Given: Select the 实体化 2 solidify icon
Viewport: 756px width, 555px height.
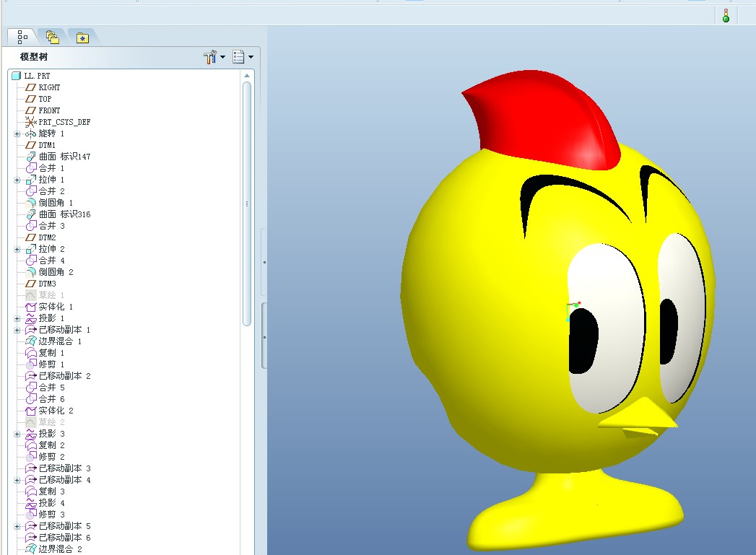Looking at the screenshot, I should (31, 411).
